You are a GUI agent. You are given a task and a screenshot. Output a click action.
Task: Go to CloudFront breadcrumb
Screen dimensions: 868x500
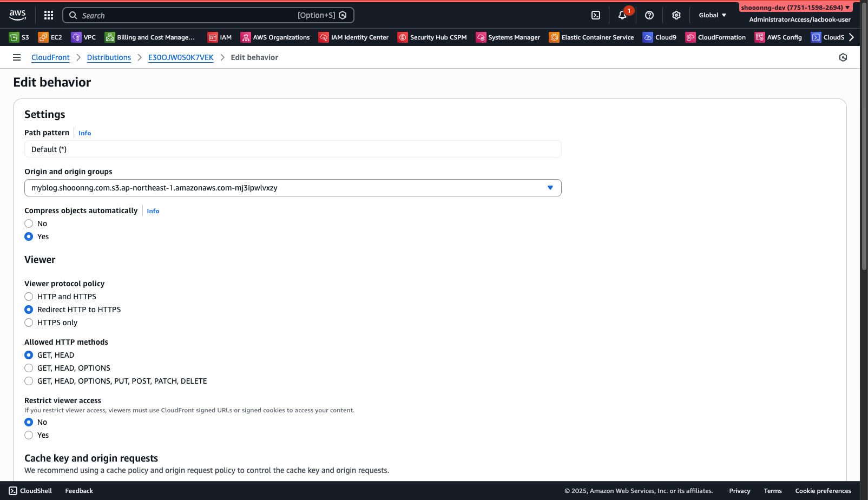(50, 57)
